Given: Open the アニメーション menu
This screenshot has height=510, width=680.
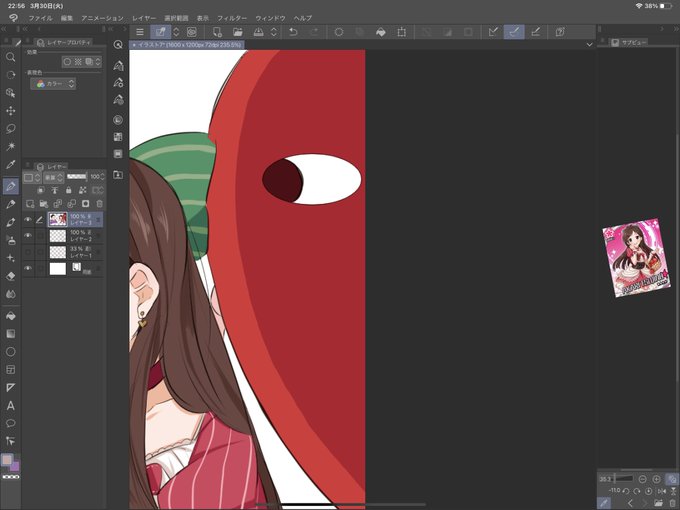Looking at the screenshot, I should (x=102, y=18).
